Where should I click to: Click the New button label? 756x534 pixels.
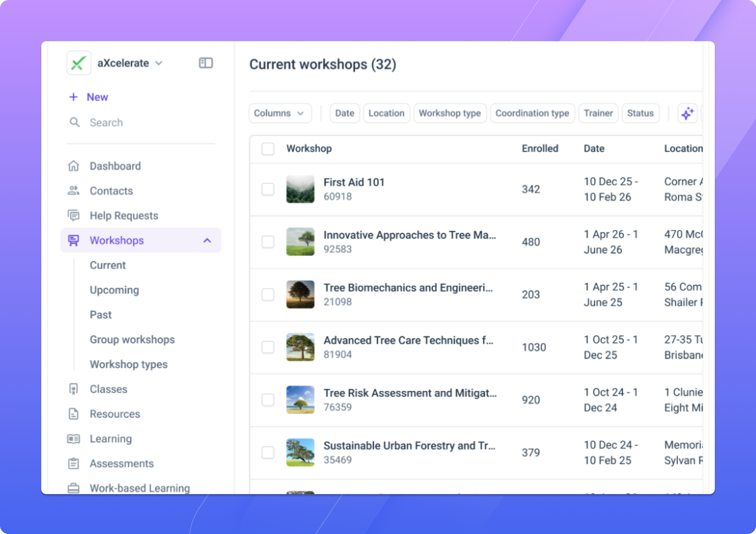[97, 97]
